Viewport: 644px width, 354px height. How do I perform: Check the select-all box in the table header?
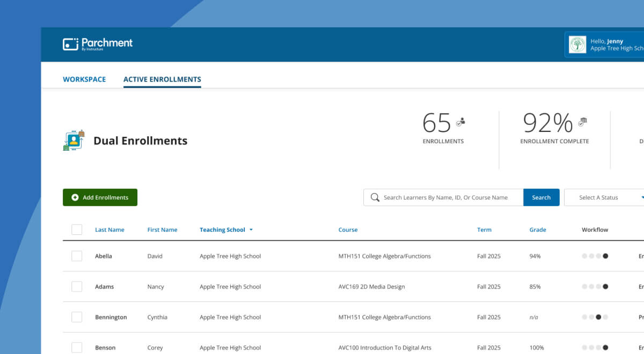77,229
